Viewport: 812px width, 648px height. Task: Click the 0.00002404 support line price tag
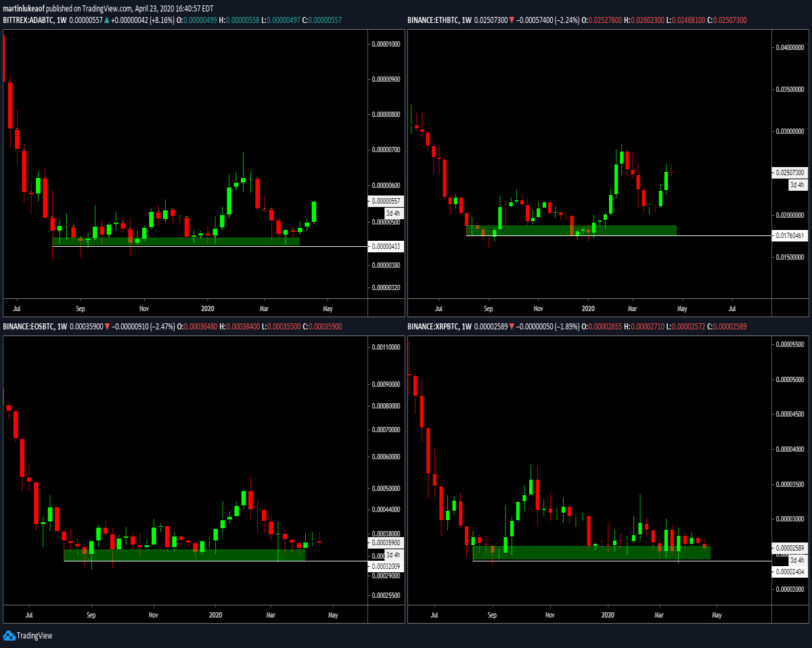click(790, 572)
